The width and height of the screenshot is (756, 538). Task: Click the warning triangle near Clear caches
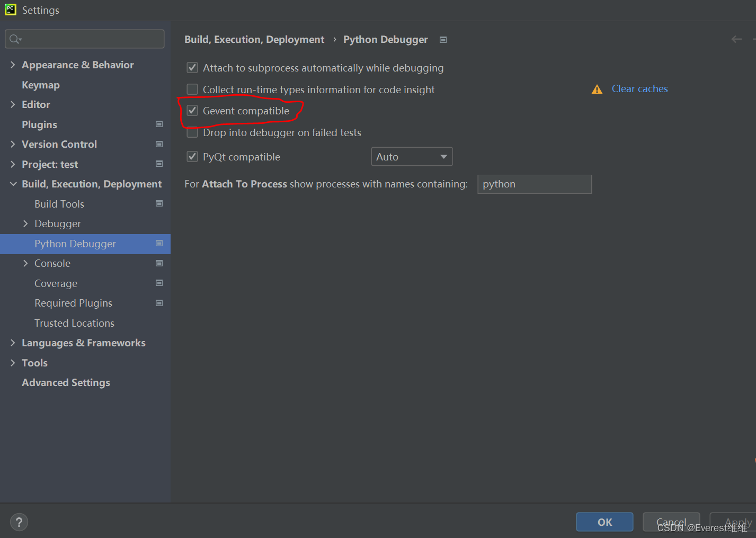pyautogui.click(x=597, y=89)
